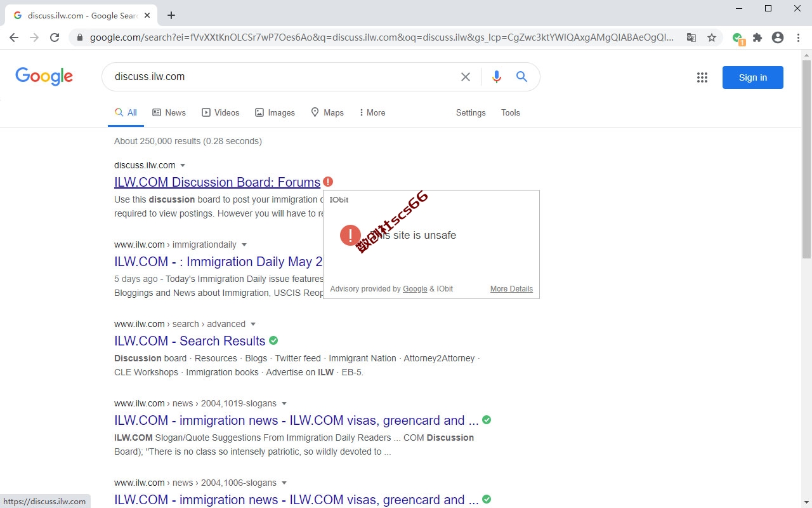The image size is (812, 508).
Task: Open first ILW.COM immigration news link
Action: click(x=296, y=420)
